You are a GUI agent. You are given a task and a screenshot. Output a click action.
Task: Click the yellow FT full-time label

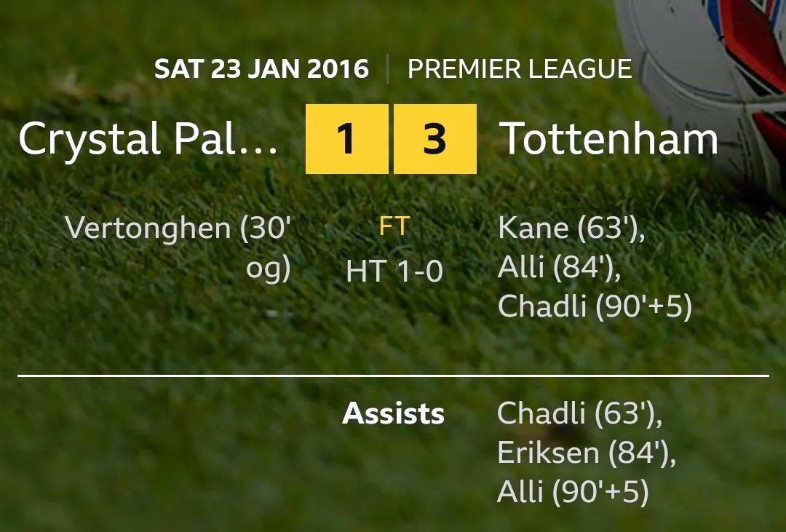(x=394, y=228)
